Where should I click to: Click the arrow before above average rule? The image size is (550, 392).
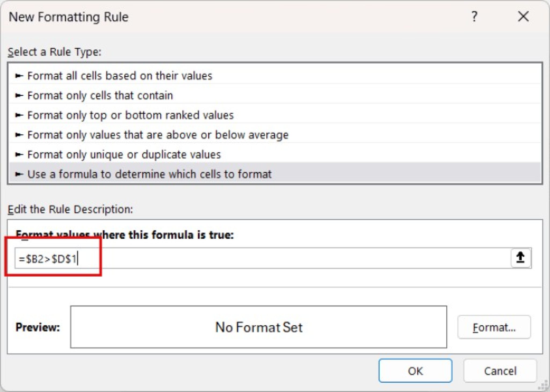(x=18, y=135)
